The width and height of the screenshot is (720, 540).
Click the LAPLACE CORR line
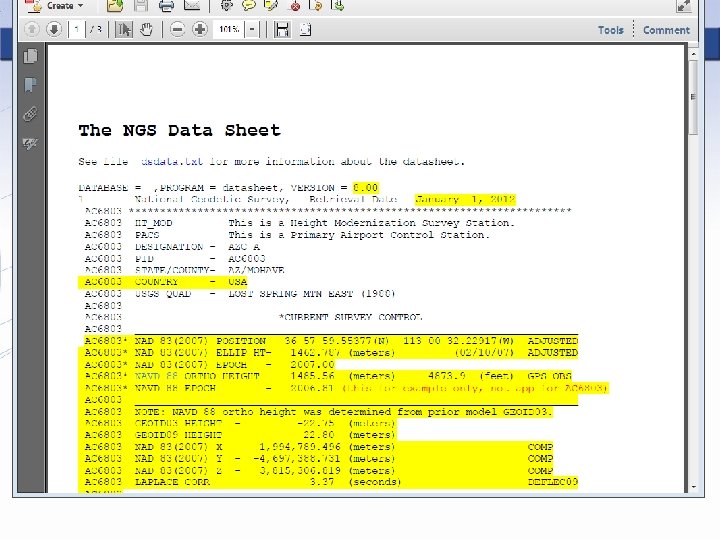click(x=331, y=482)
